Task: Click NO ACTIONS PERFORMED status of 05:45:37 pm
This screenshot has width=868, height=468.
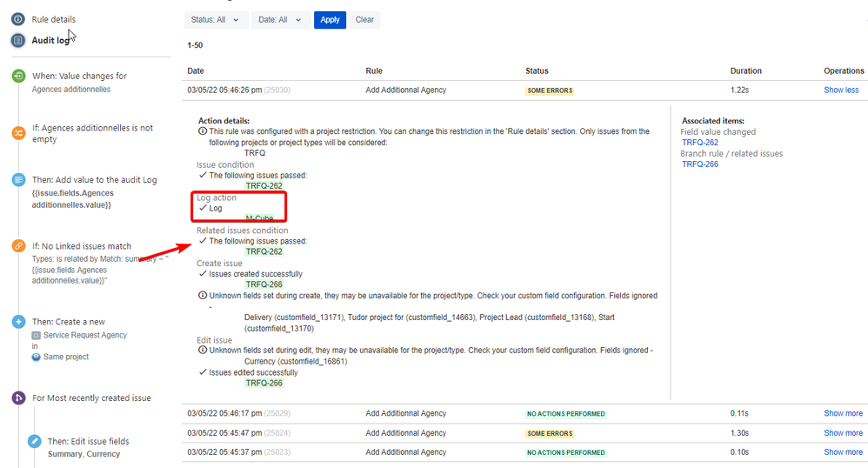Action: pyautogui.click(x=565, y=452)
